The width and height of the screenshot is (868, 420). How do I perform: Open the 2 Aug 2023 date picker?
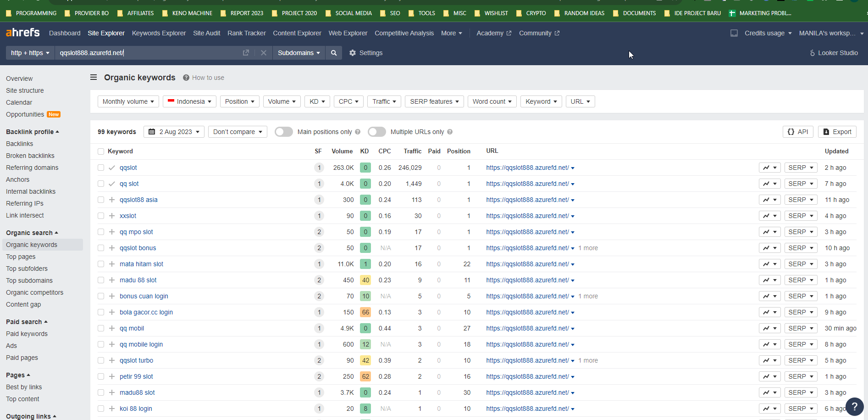[x=174, y=132]
